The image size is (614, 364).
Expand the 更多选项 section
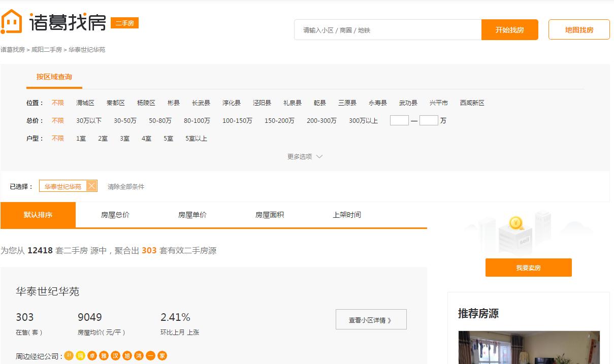[x=305, y=156]
